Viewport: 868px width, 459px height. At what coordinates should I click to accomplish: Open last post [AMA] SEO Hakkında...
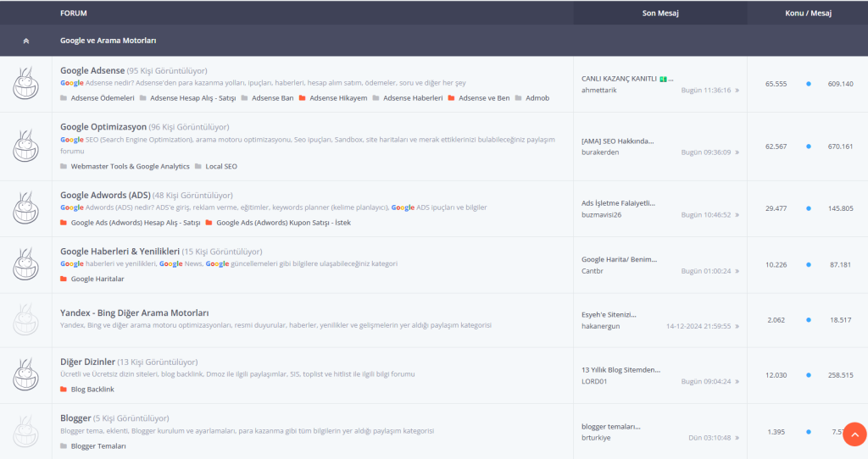(617, 141)
